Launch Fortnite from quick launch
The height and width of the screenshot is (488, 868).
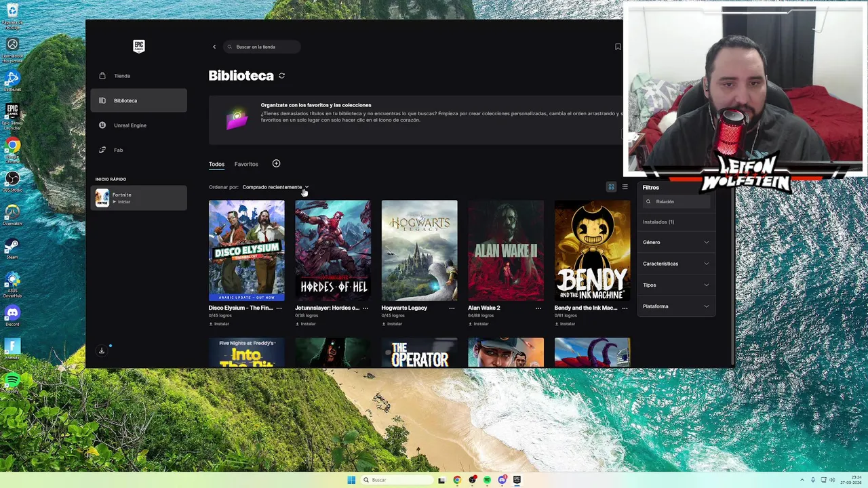click(x=138, y=198)
